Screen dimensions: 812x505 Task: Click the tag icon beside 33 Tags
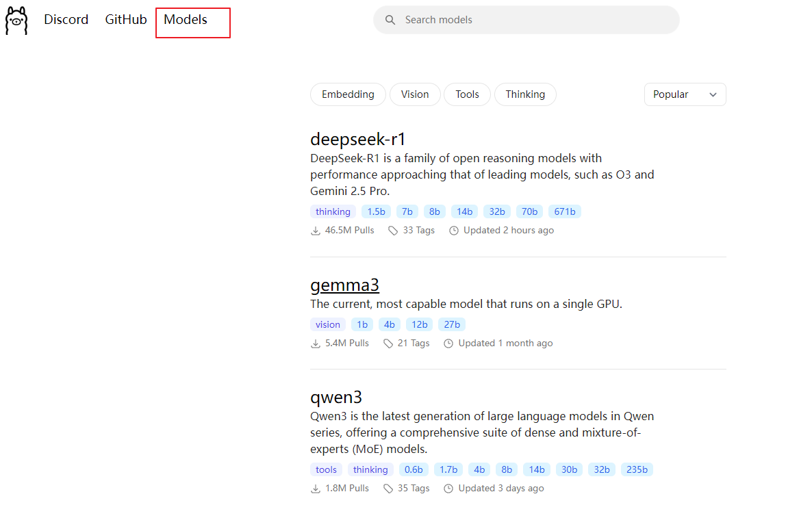click(393, 231)
